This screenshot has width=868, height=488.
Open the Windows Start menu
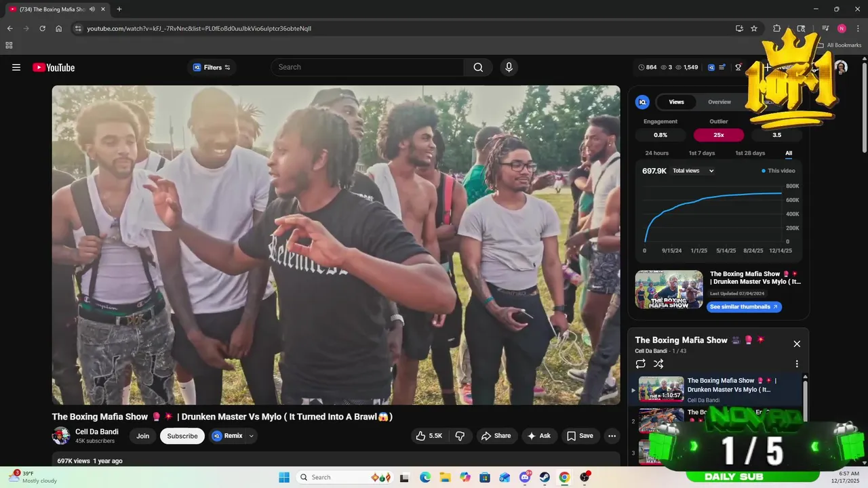tap(284, 477)
